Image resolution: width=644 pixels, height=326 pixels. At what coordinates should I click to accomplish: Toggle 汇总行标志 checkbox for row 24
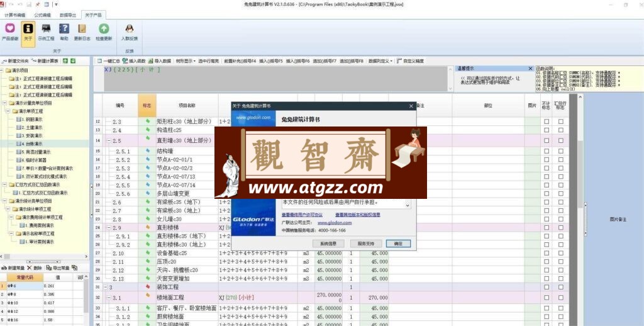point(560,227)
